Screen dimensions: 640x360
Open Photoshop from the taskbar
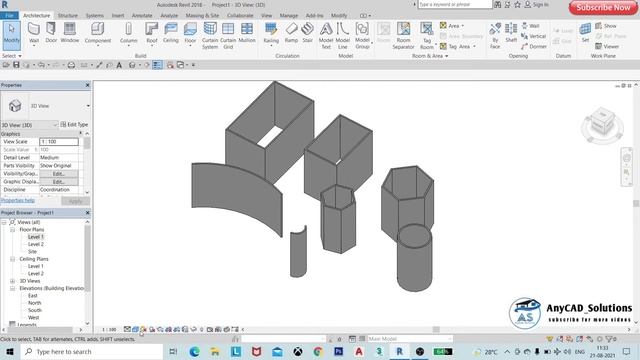338,351
